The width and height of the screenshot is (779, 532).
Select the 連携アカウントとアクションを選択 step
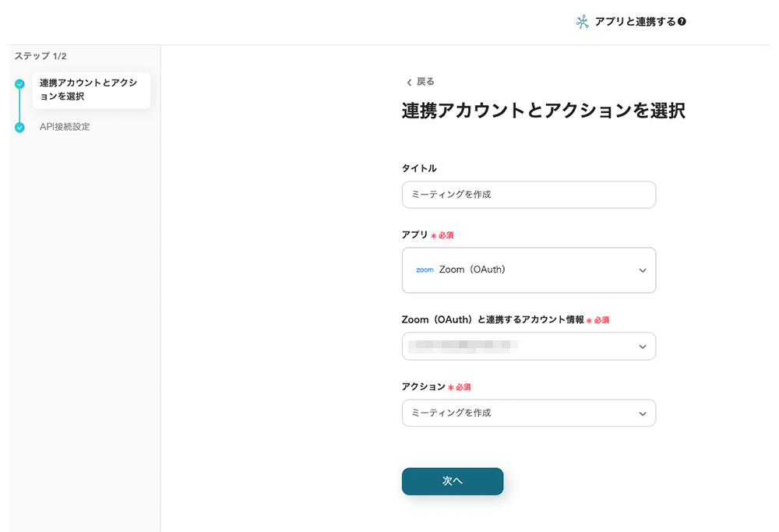tap(90, 90)
